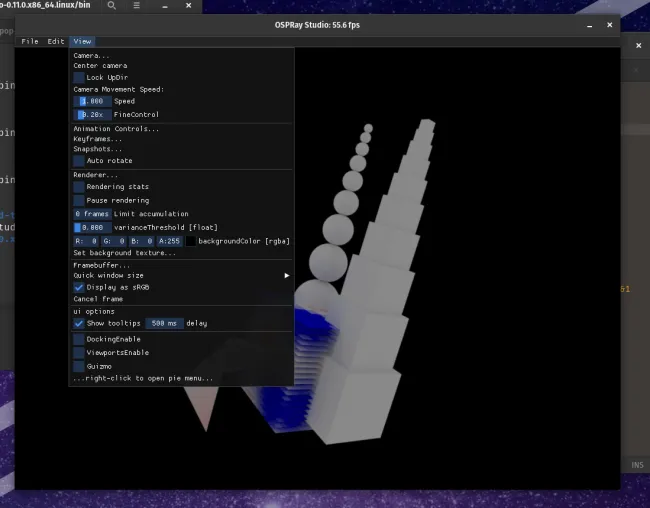
Task: Toggle Pause rendering checkbox
Action: coord(79,201)
